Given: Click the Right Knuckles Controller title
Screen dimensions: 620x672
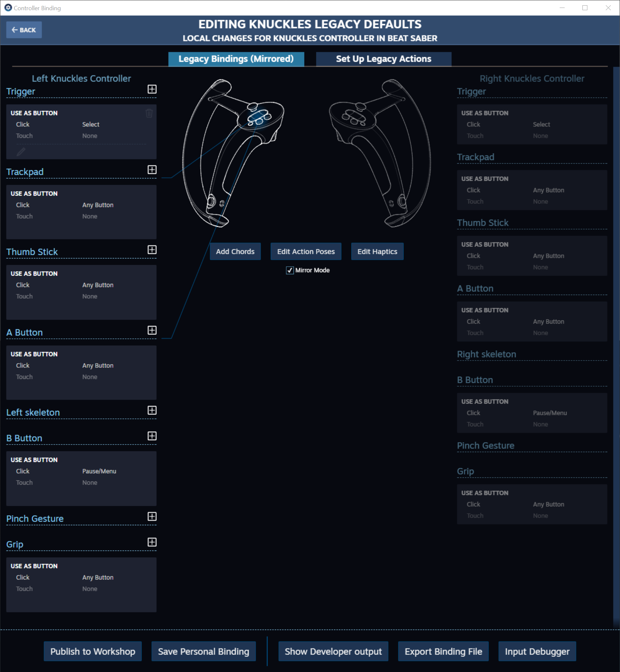Looking at the screenshot, I should coord(532,78).
